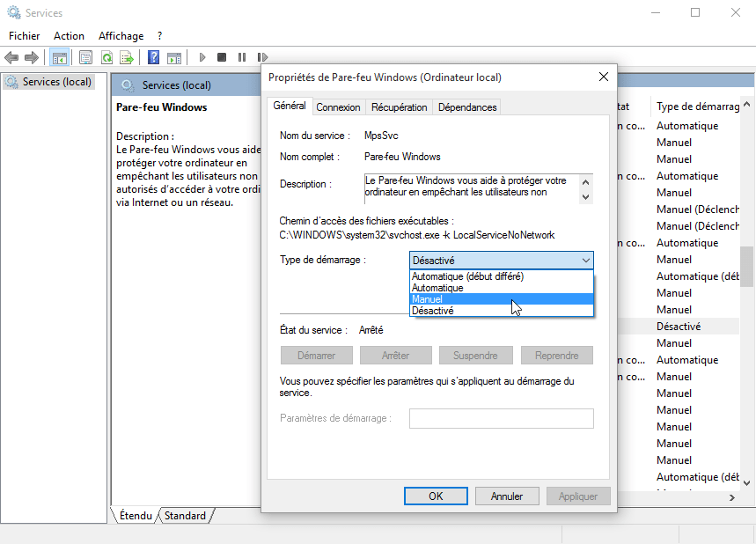
Task: Click the Restart service toolbar icon
Action: click(262, 57)
